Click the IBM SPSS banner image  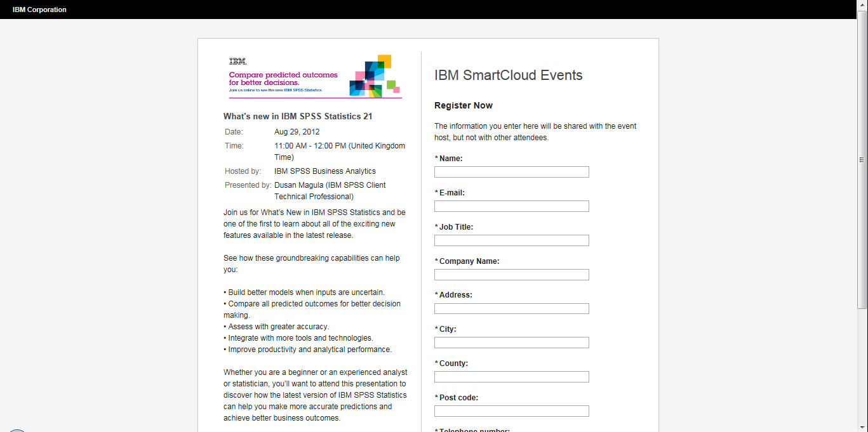click(315, 76)
